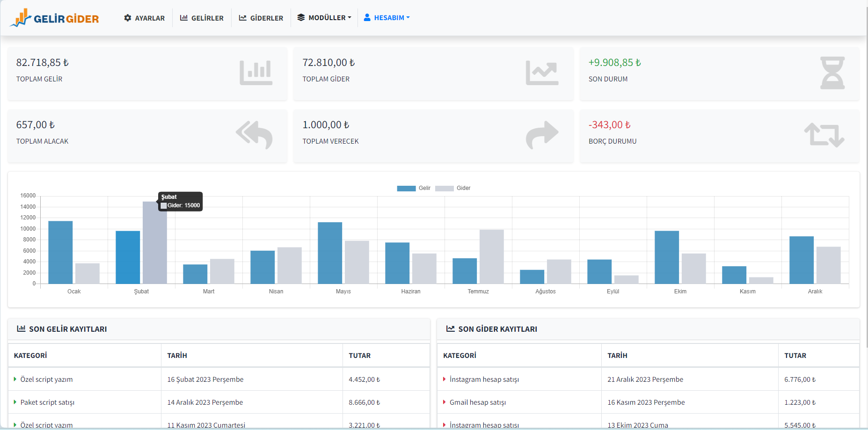Click the -343,00 ₺ debt status value
Screen dimensions: 868x430
coord(610,125)
